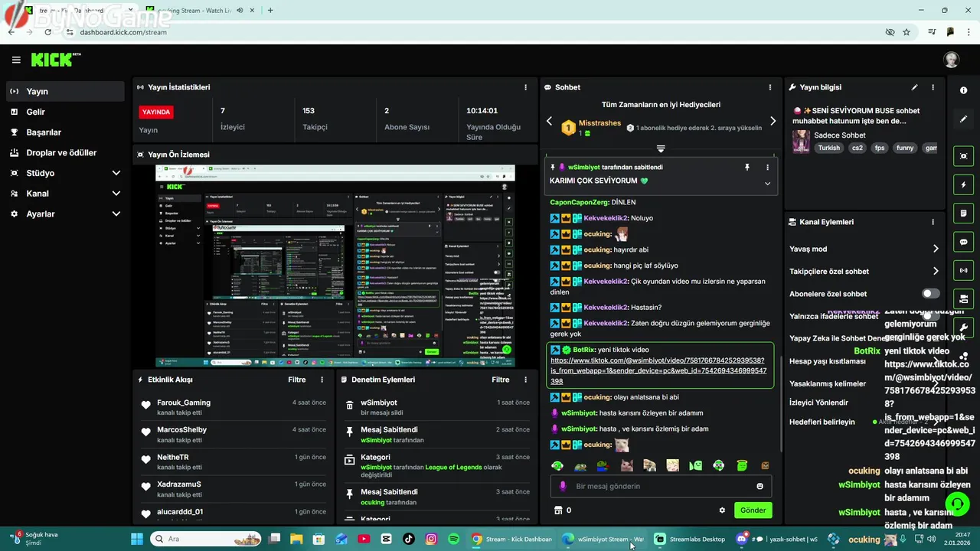Open Yavaş mod settings arrow
The width and height of the screenshot is (980, 551).
935,249
